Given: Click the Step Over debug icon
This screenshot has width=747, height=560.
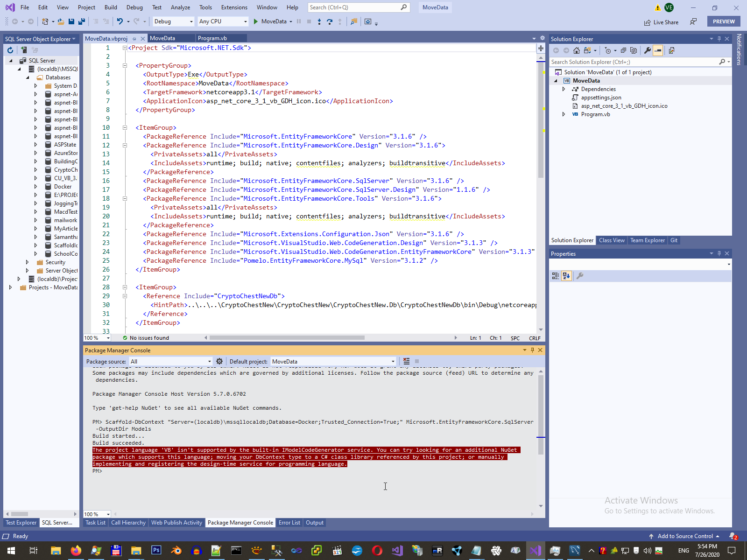Looking at the screenshot, I should (330, 21).
